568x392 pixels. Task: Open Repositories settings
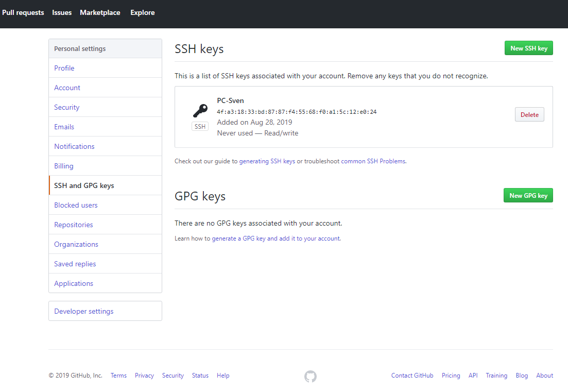point(106,225)
